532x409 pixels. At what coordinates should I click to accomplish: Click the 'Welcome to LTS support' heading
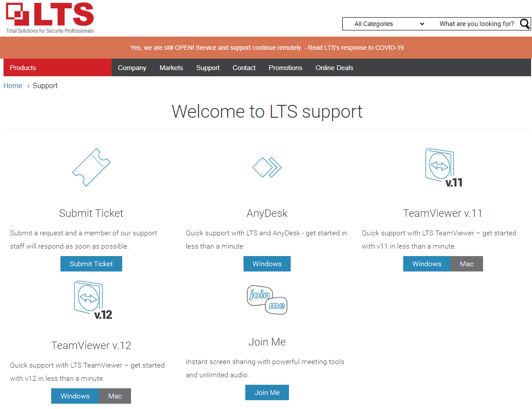267,111
